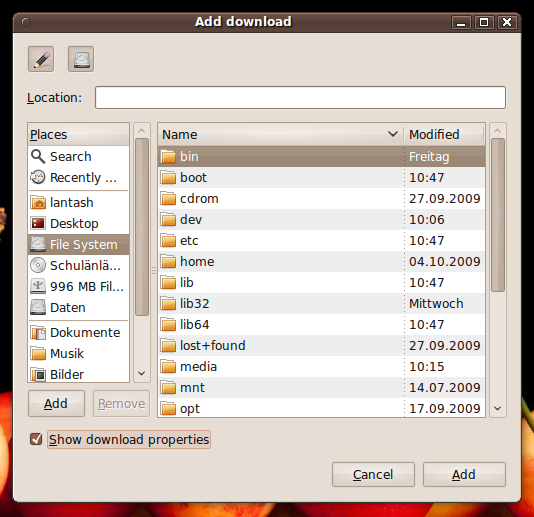Confirm with the bottom-right Add button

[x=464, y=474]
